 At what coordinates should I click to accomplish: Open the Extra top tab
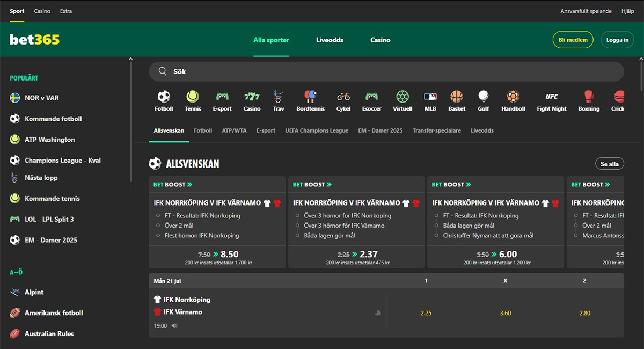[x=66, y=11]
